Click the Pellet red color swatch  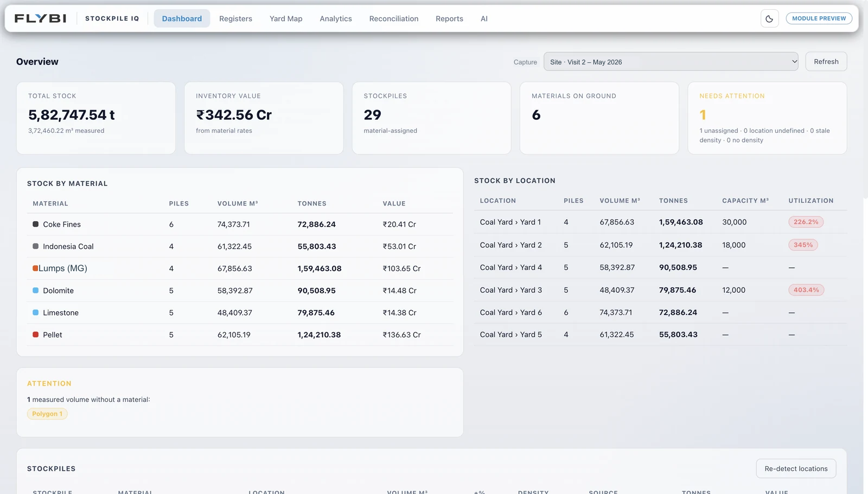(36, 335)
